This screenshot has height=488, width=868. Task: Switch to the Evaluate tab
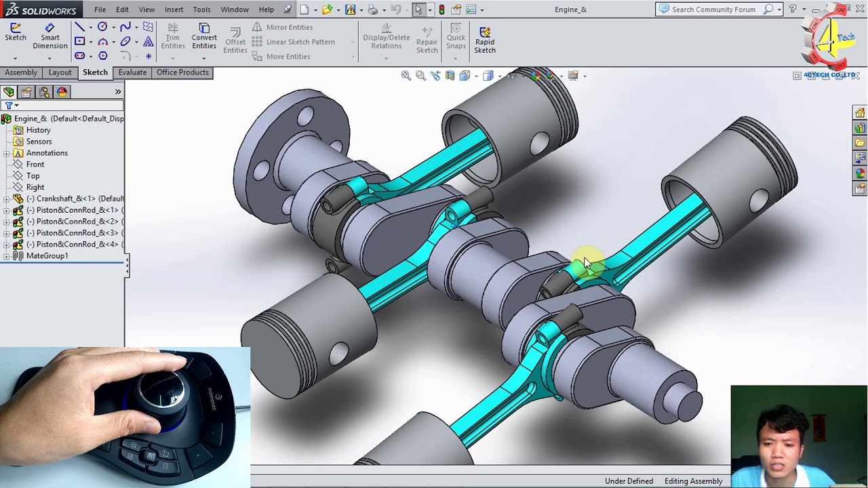(x=132, y=73)
